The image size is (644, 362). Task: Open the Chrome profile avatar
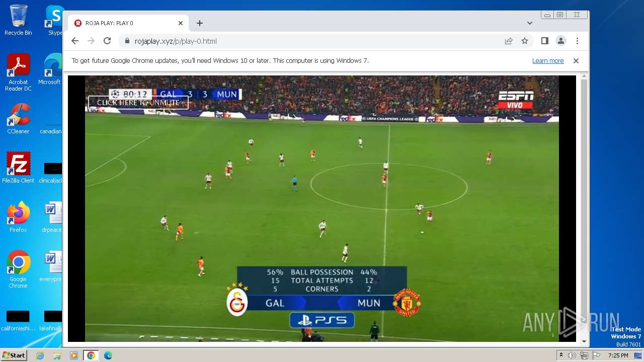point(561,41)
